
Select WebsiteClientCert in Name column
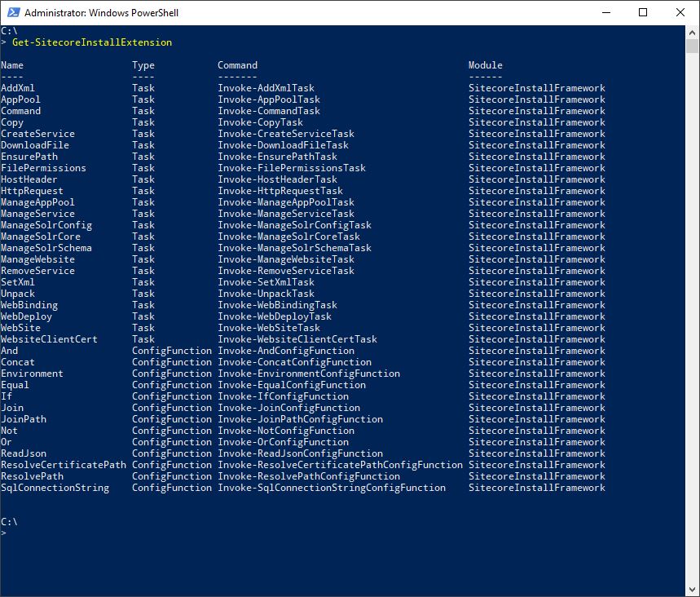point(49,339)
